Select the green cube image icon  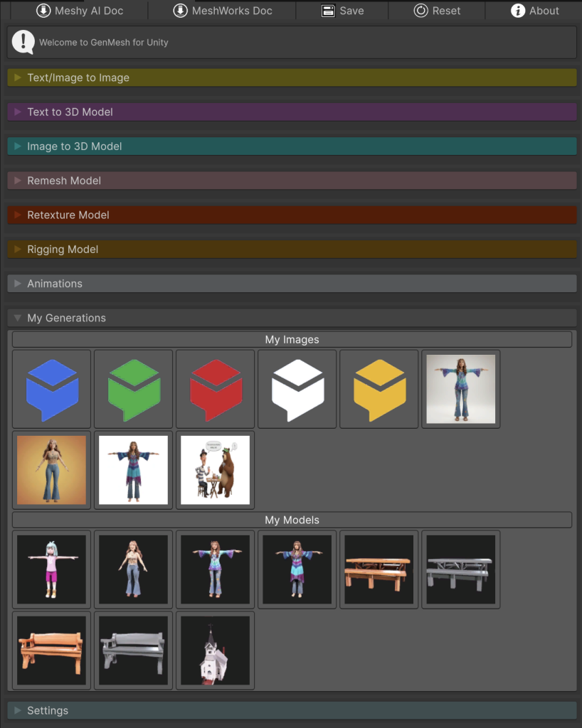[x=134, y=389]
